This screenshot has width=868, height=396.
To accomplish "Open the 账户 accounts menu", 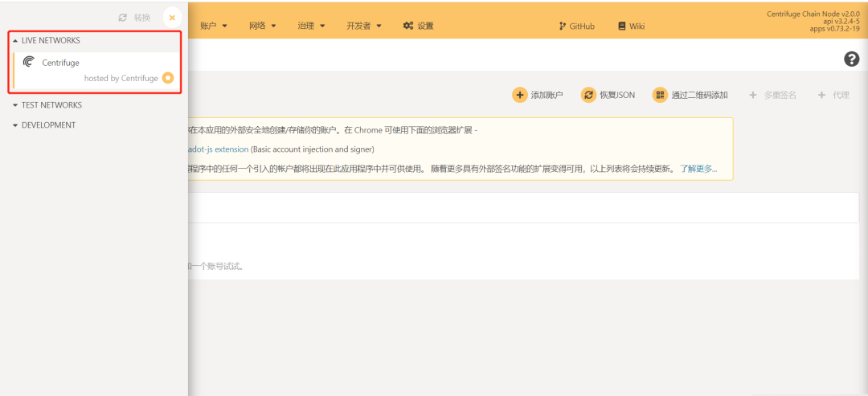I will [x=213, y=26].
